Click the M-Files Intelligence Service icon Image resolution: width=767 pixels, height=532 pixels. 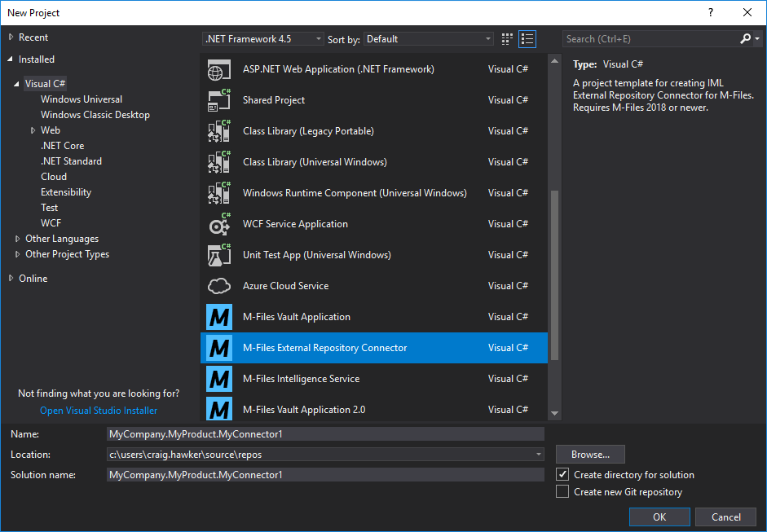pyautogui.click(x=218, y=378)
